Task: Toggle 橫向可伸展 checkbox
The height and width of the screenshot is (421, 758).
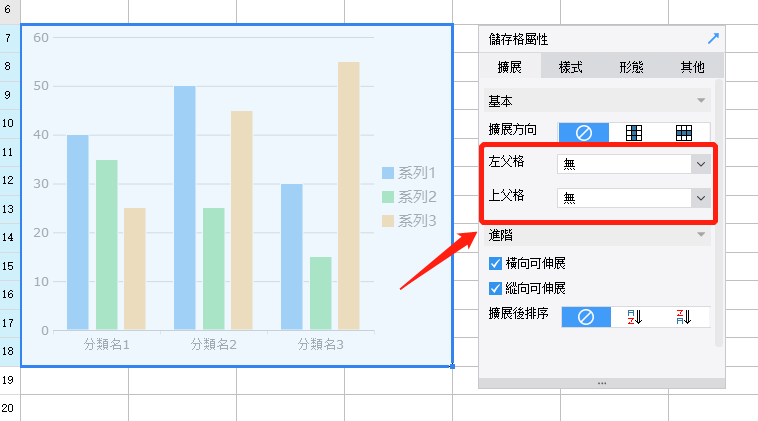Action: (x=496, y=263)
